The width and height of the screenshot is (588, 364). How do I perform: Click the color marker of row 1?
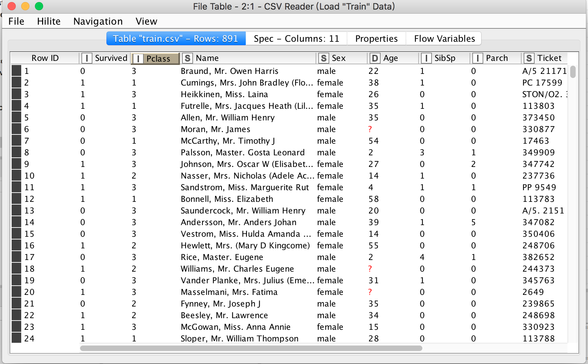[x=16, y=71]
